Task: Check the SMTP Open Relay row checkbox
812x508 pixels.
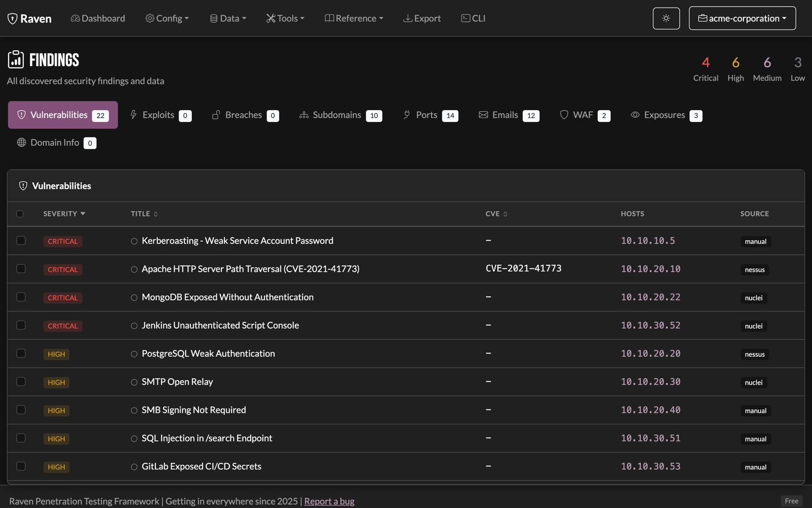Action: click(21, 382)
